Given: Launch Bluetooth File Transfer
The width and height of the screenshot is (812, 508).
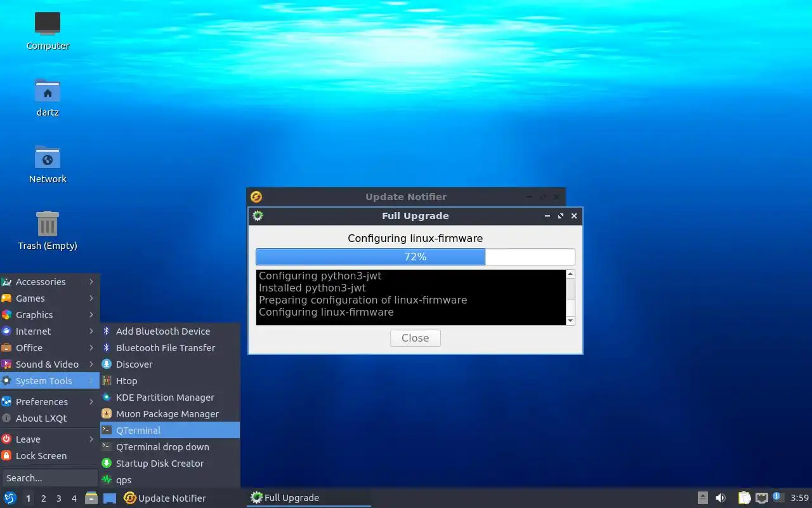Looking at the screenshot, I should pos(170,347).
